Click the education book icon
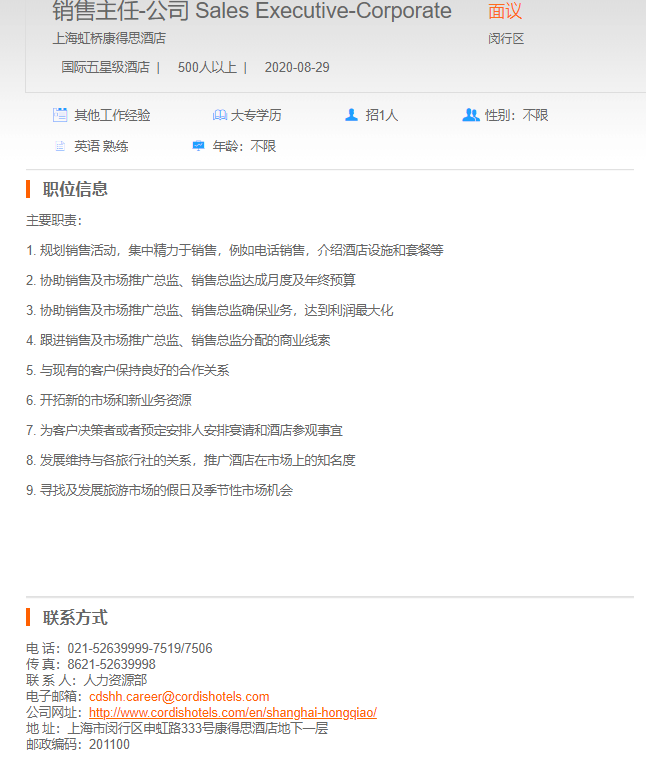The width and height of the screenshot is (646, 761). 220,115
